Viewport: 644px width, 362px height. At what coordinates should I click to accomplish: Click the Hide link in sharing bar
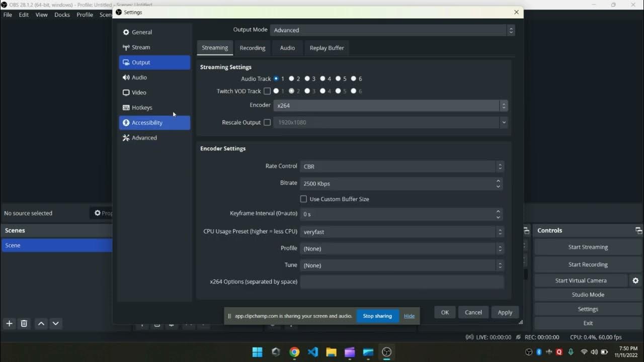point(409,316)
